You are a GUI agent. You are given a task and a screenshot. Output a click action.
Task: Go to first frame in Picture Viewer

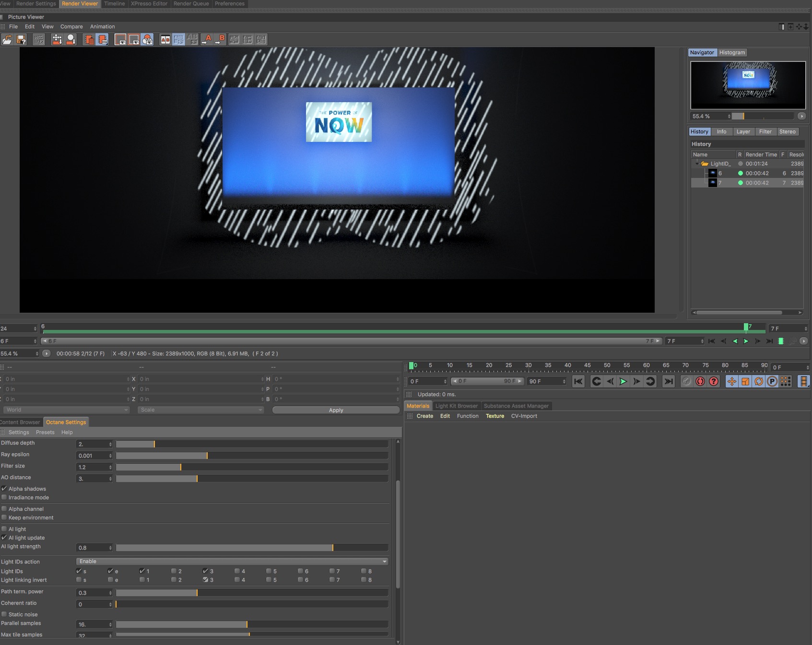tap(712, 341)
